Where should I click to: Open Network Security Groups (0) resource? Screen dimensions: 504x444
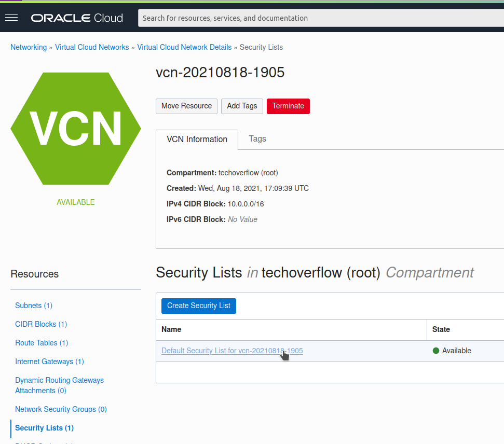pyautogui.click(x=61, y=409)
